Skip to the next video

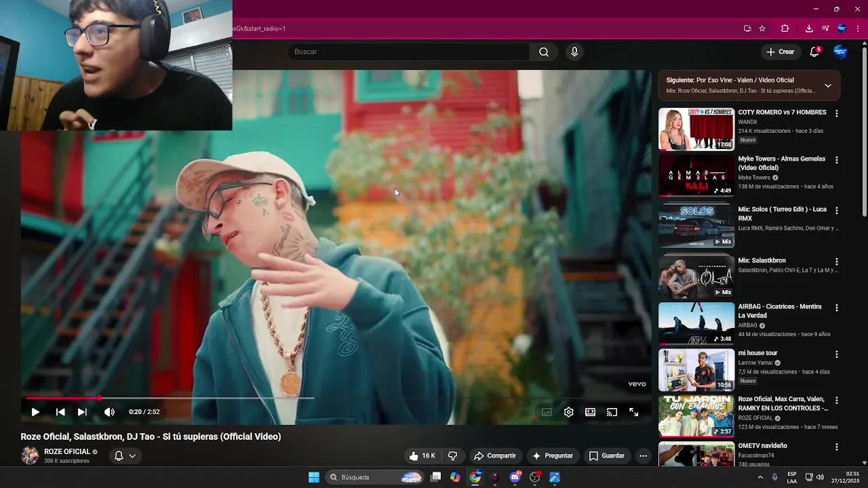tap(82, 412)
